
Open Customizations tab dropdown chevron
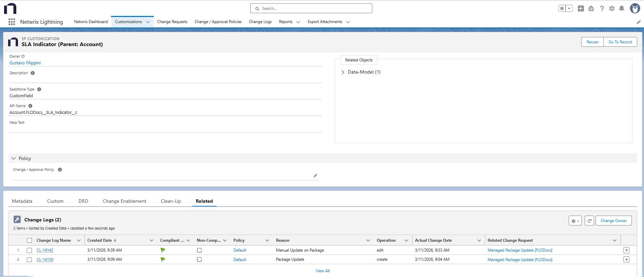(x=148, y=22)
